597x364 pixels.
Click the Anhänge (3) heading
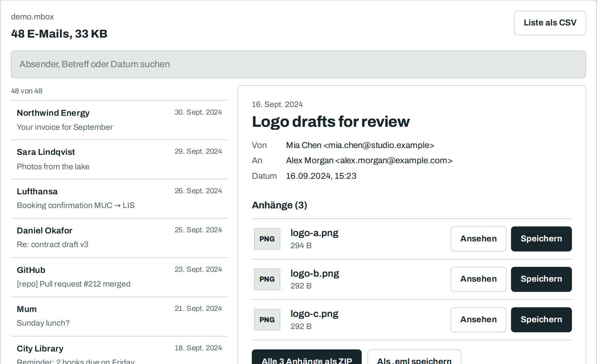280,205
